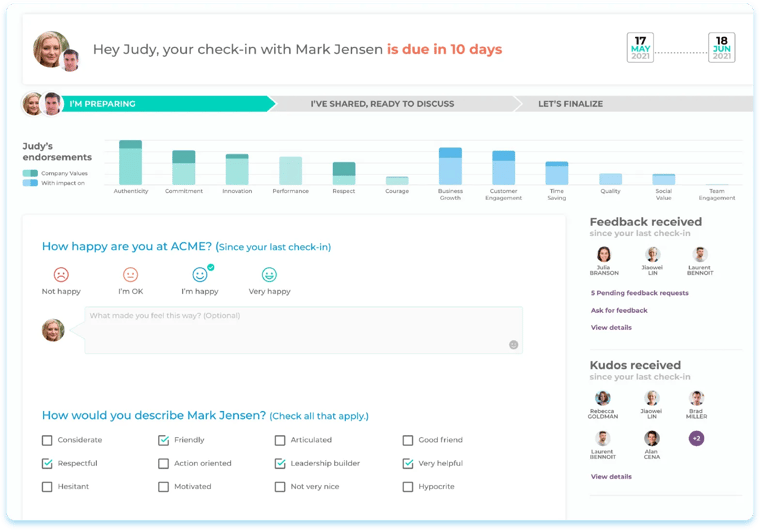Select the I'm OK neutral face icon
Viewport: 760px width, 530px height.
(130, 275)
